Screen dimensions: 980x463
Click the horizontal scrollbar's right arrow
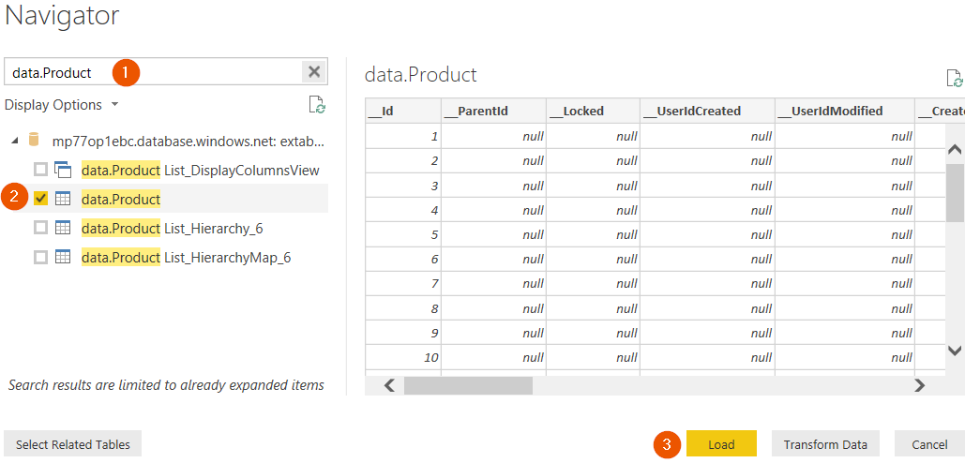[919, 385]
